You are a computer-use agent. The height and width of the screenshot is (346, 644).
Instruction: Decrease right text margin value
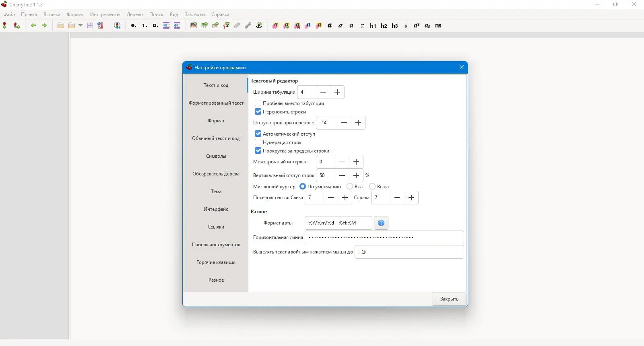397,198
